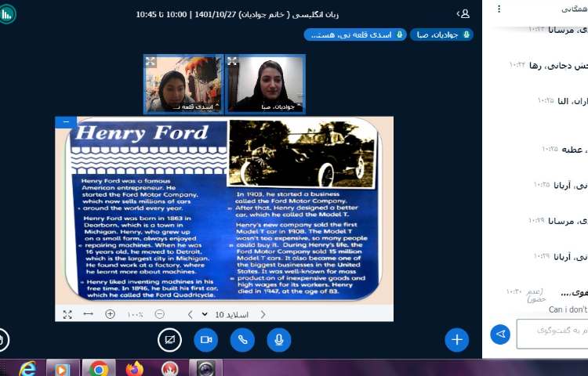Go to the next slide

pyautogui.click(x=263, y=315)
